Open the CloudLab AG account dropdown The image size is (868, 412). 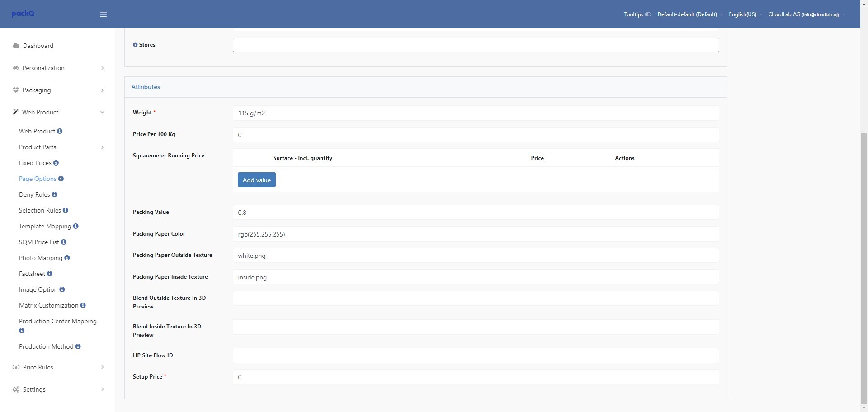(x=806, y=14)
